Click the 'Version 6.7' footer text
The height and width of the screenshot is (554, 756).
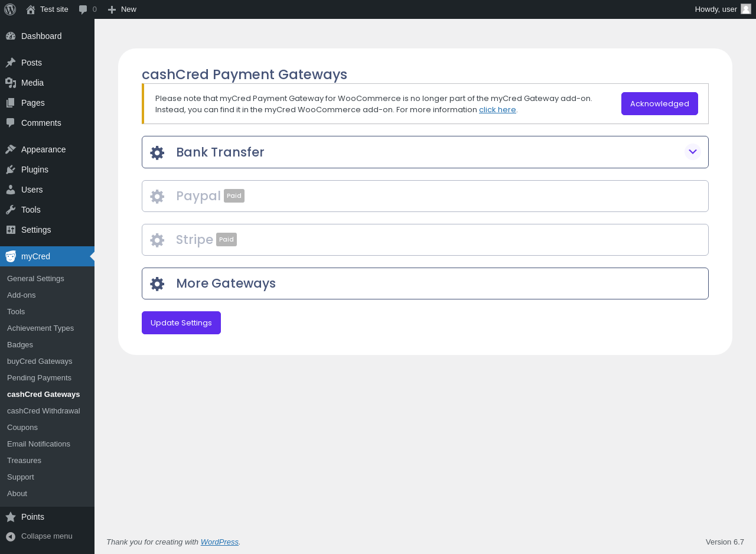[725, 542]
